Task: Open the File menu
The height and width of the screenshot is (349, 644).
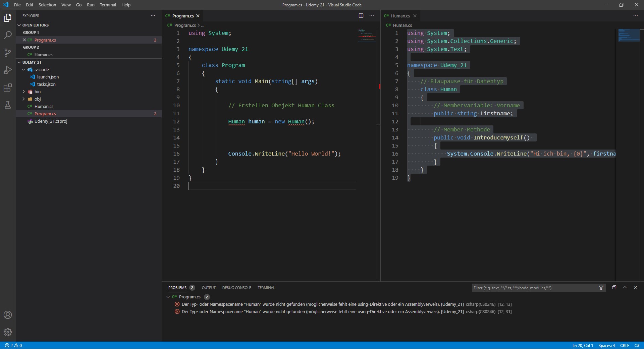Action: tap(17, 5)
